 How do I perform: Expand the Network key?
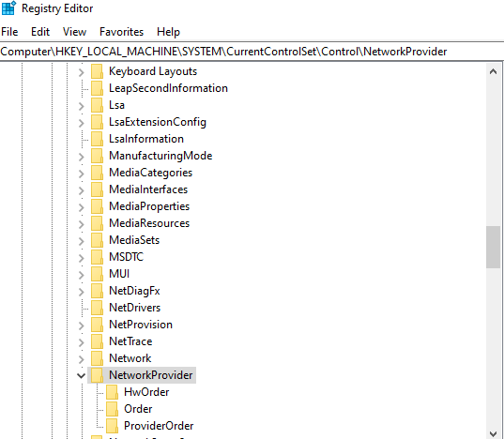[81, 359]
